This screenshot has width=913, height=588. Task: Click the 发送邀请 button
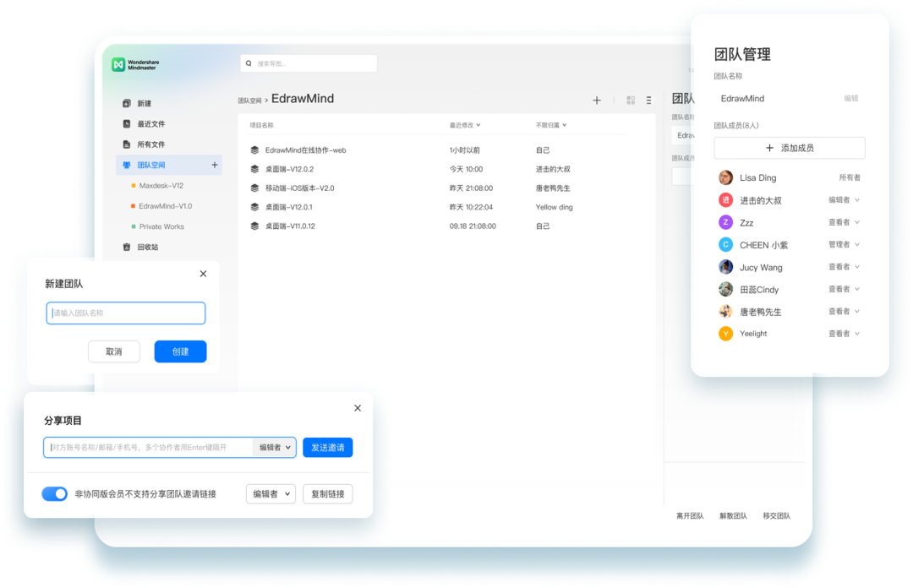pos(327,448)
